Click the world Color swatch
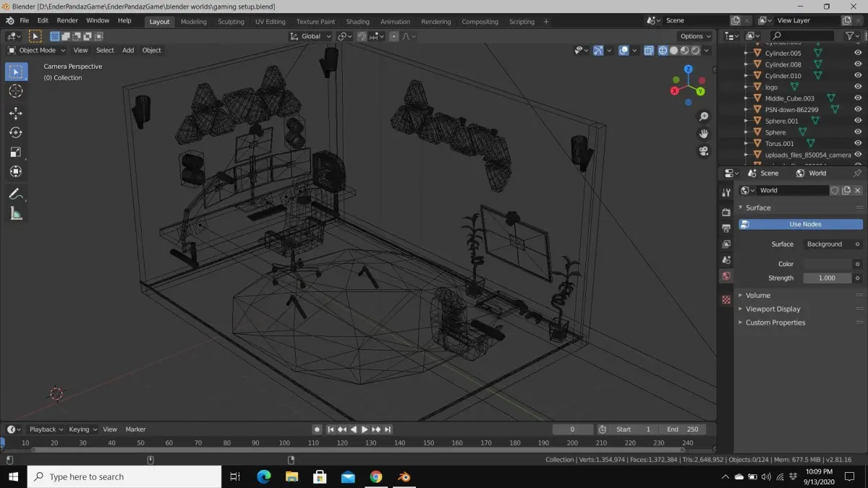The height and width of the screenshot is (488, 868). pos(827,264)
